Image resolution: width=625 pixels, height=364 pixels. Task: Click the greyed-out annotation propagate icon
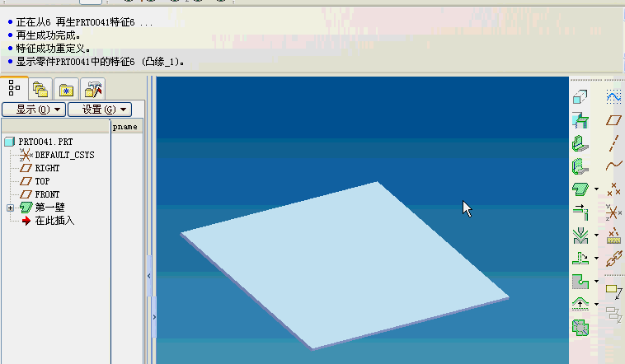pos(613,315)
